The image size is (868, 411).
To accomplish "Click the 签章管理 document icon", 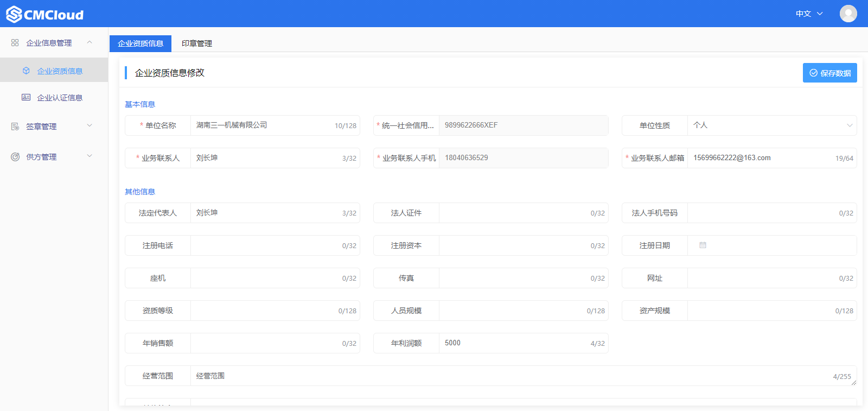I will [15, 127].
